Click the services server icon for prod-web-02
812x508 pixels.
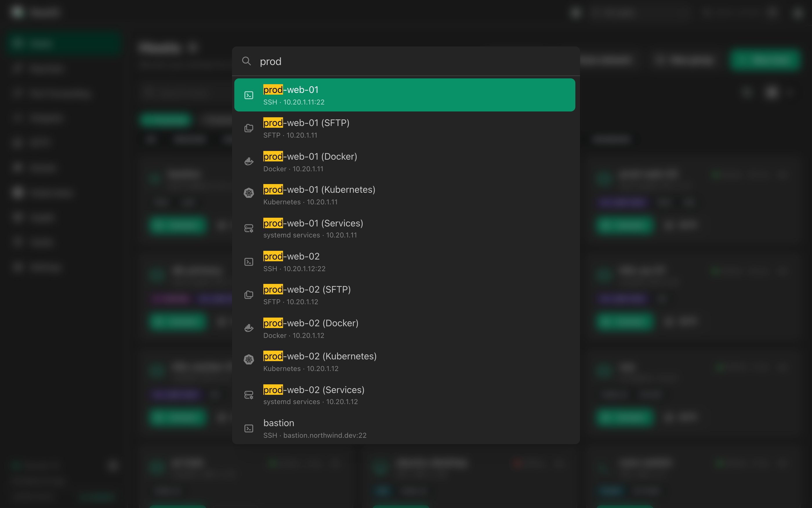(x=249, y=395)
